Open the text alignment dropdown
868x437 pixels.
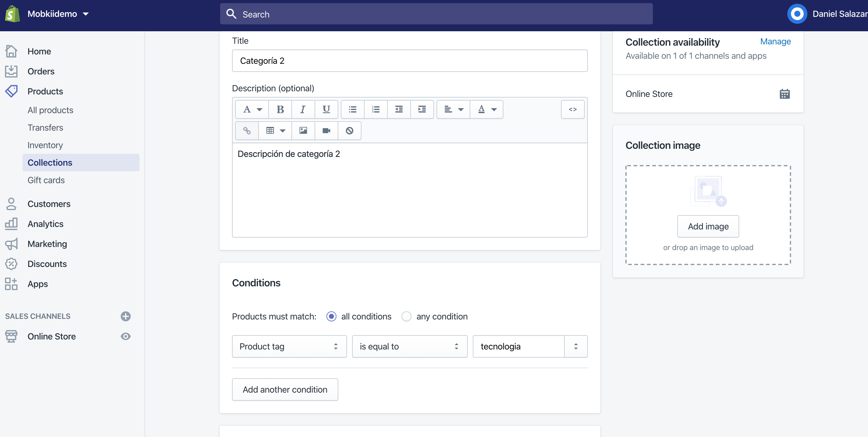pos(454,109)
